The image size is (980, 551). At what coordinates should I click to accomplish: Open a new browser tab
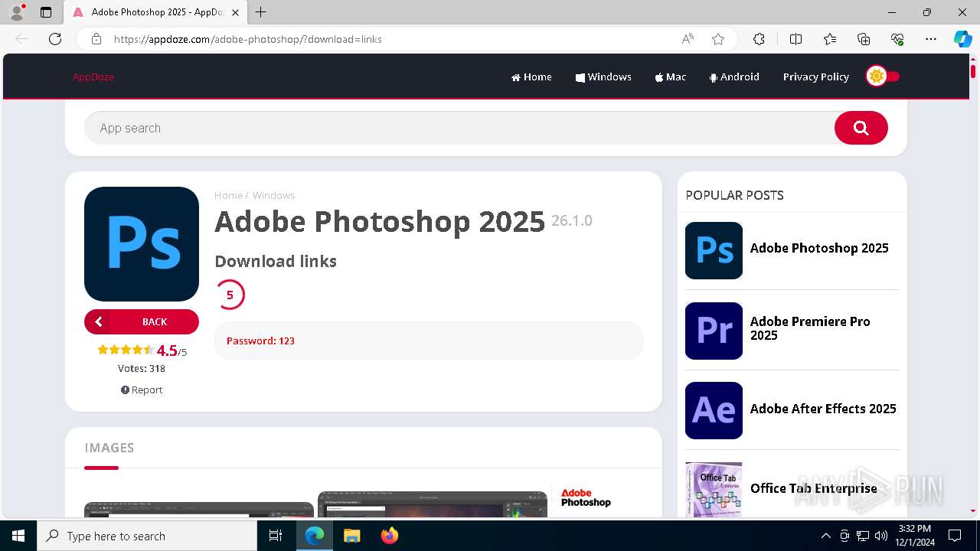(260, 12)
